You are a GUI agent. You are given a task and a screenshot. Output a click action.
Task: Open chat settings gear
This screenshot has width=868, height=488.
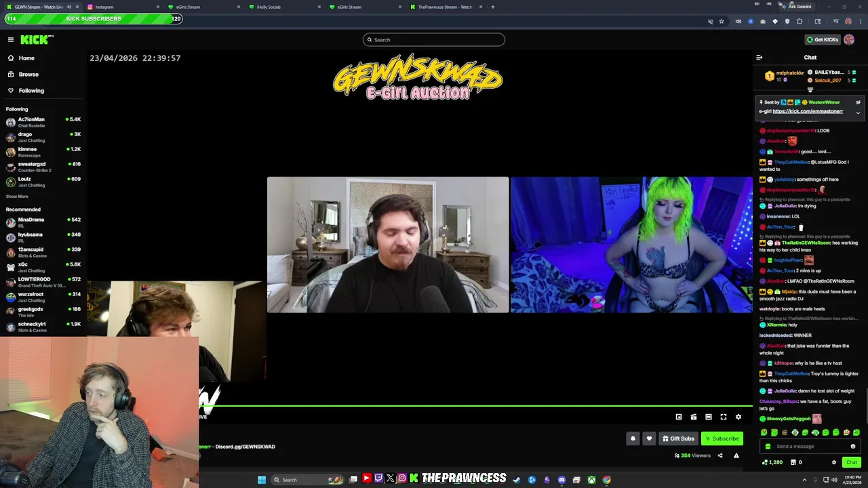(x=834, y=462)
